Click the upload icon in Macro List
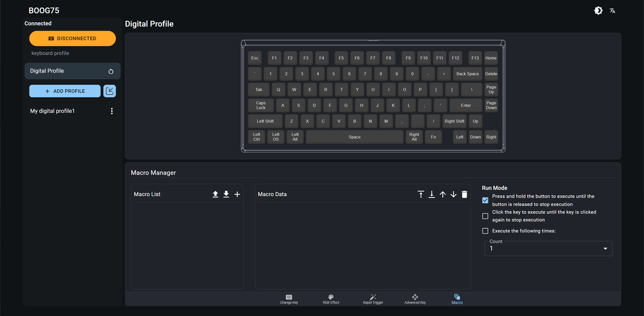 click(x=215, y=194)
